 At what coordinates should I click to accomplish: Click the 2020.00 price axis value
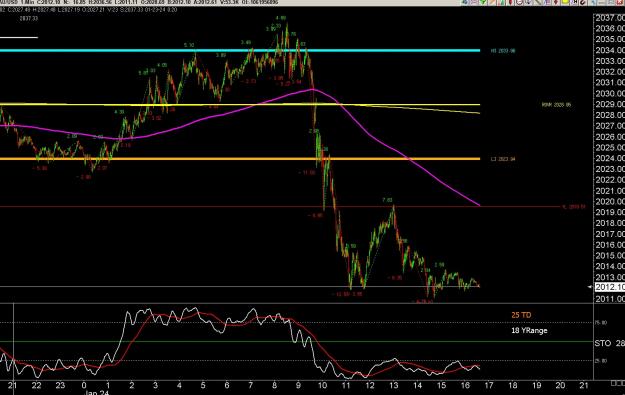[610, 202]
